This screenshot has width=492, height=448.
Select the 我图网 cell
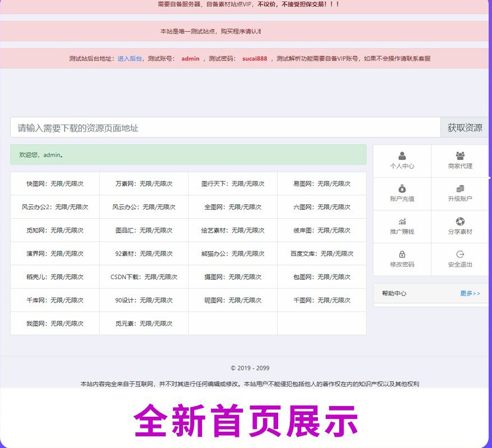[55, 323]
